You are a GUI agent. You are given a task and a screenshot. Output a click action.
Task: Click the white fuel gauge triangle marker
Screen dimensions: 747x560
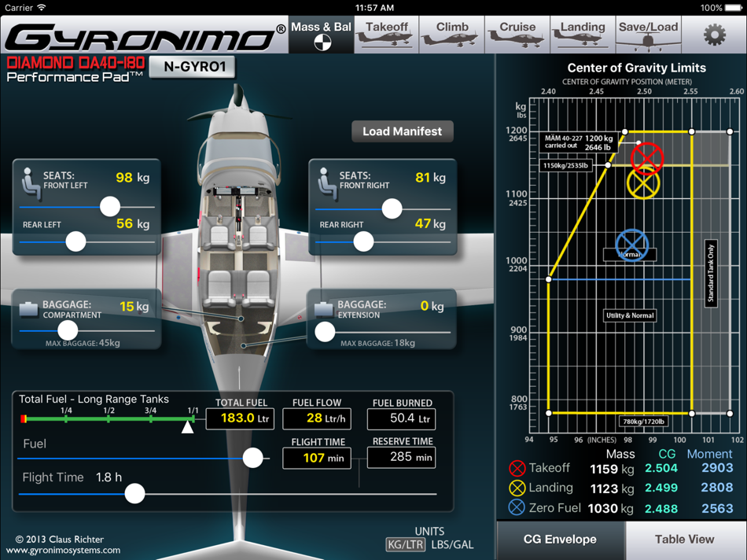pos(188,427)
